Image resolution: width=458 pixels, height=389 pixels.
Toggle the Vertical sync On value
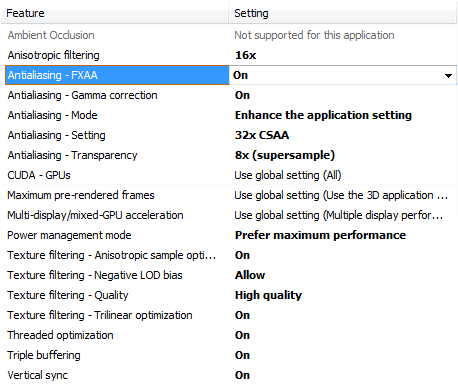tap(242, 375)
